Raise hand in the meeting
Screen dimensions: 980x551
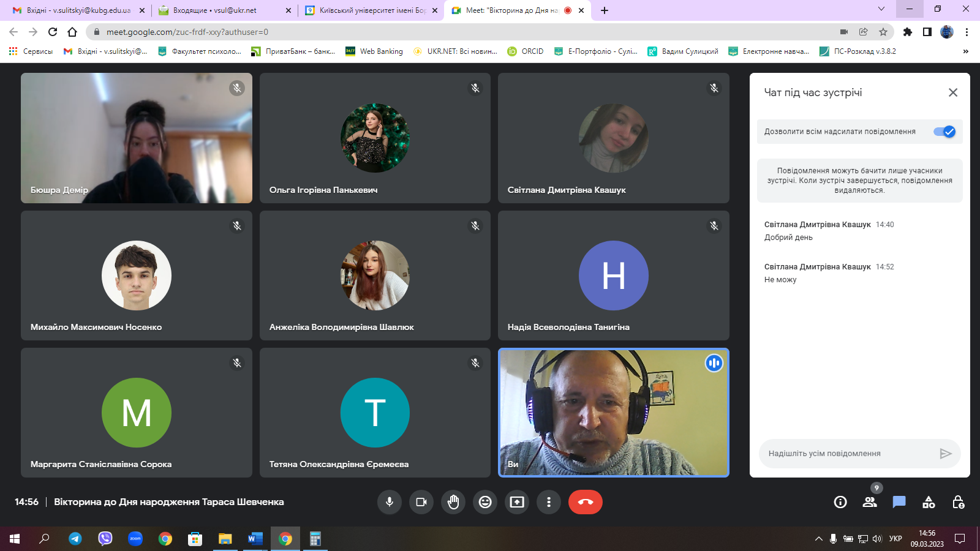point(453,502)
